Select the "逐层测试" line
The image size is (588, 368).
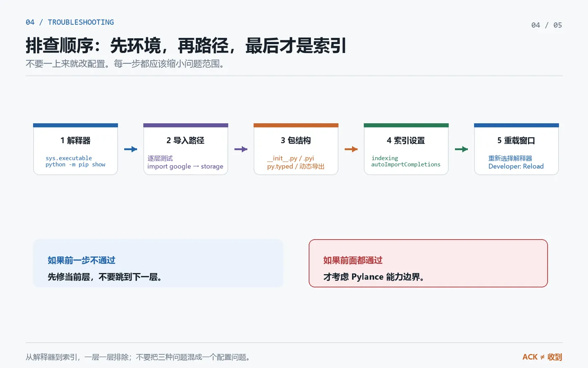160,158
